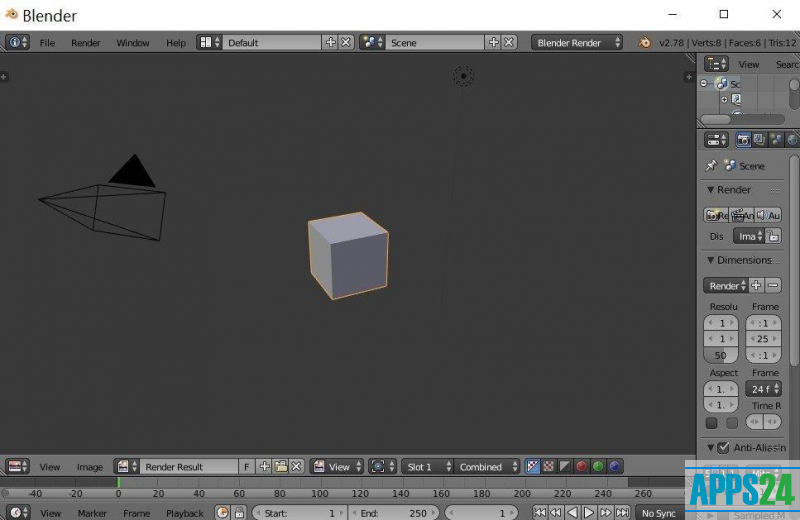Toggle Color and Alpha channel display
The width and height of the screenshot is (800, 520).
click(532, 466)
